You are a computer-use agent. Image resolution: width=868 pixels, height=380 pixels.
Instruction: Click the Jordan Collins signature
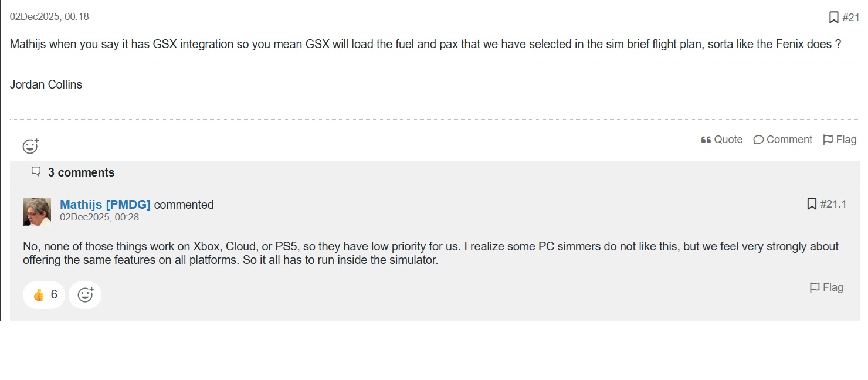tap(46, 84)
